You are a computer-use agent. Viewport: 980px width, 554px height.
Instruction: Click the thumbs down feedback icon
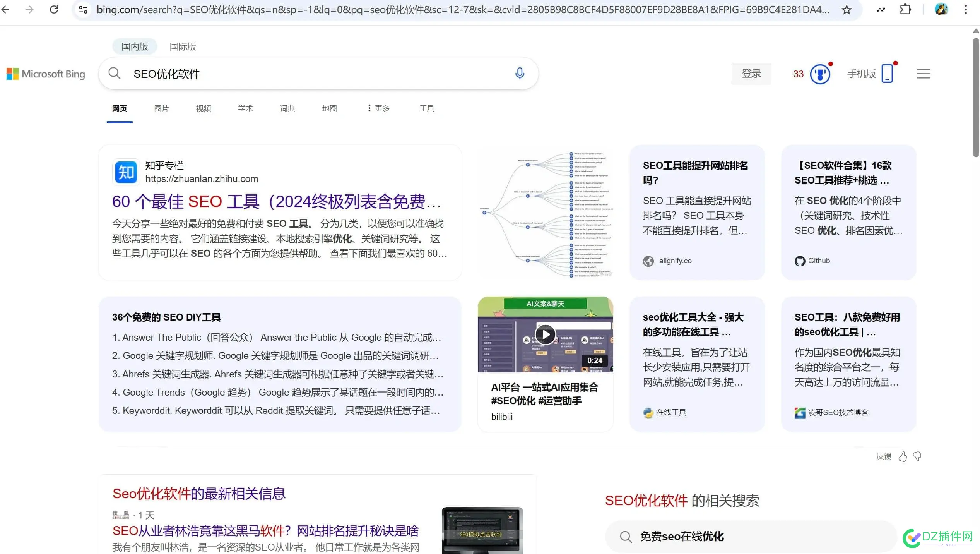point(917,456)
